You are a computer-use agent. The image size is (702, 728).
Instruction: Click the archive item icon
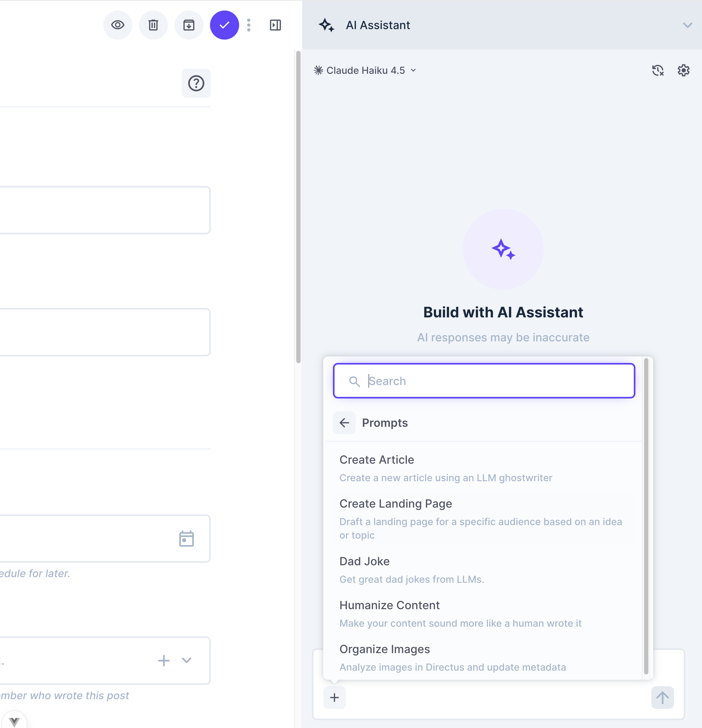coord(189,25)
